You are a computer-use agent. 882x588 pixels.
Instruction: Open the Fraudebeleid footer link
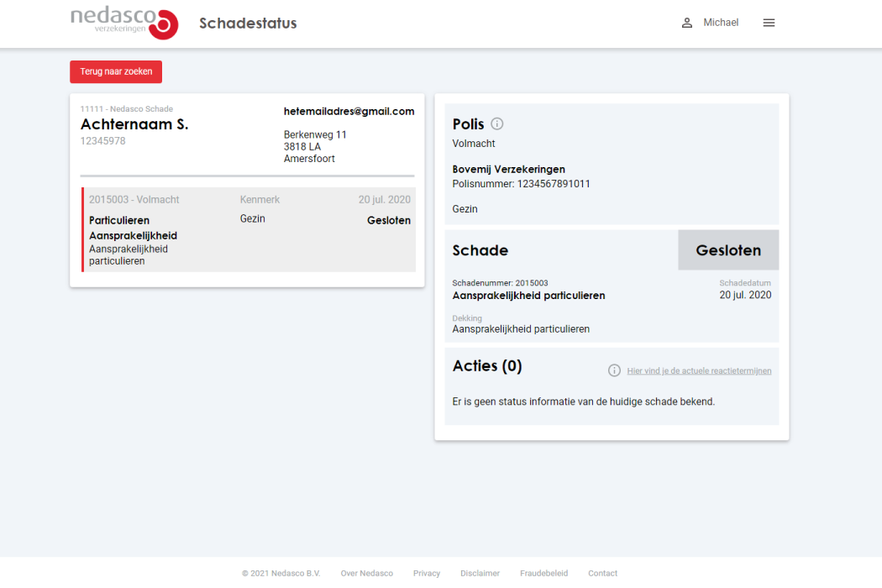(x=544, y=574)
